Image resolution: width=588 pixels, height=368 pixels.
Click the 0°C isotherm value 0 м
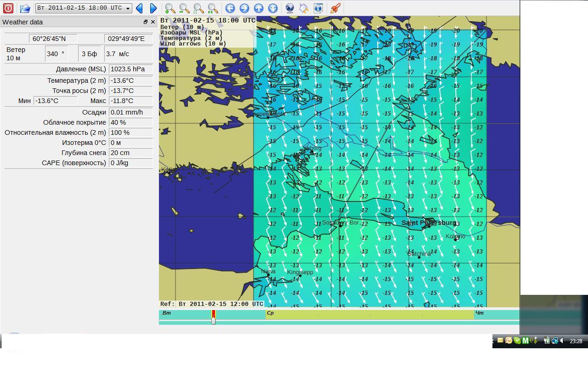(x=130, y=143)
